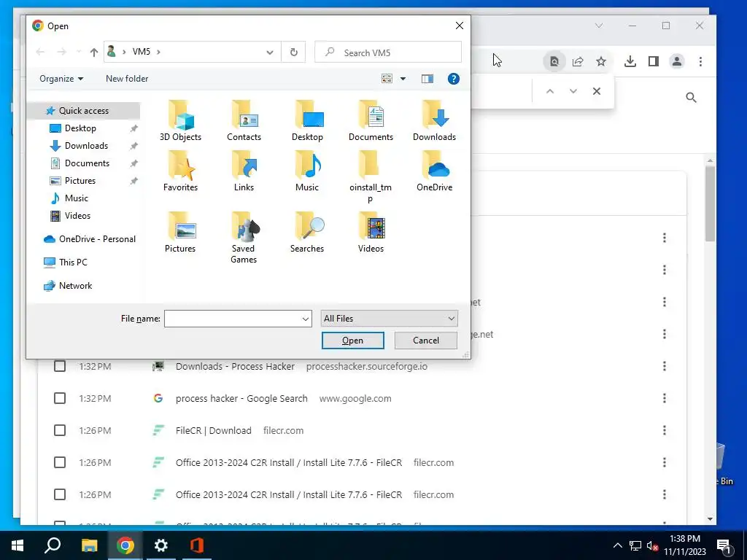Image resolution: width=747 pixels, height=560 pixels.
Task: Expand the view options dropdown arrow
Action: [x=403, y=79]
